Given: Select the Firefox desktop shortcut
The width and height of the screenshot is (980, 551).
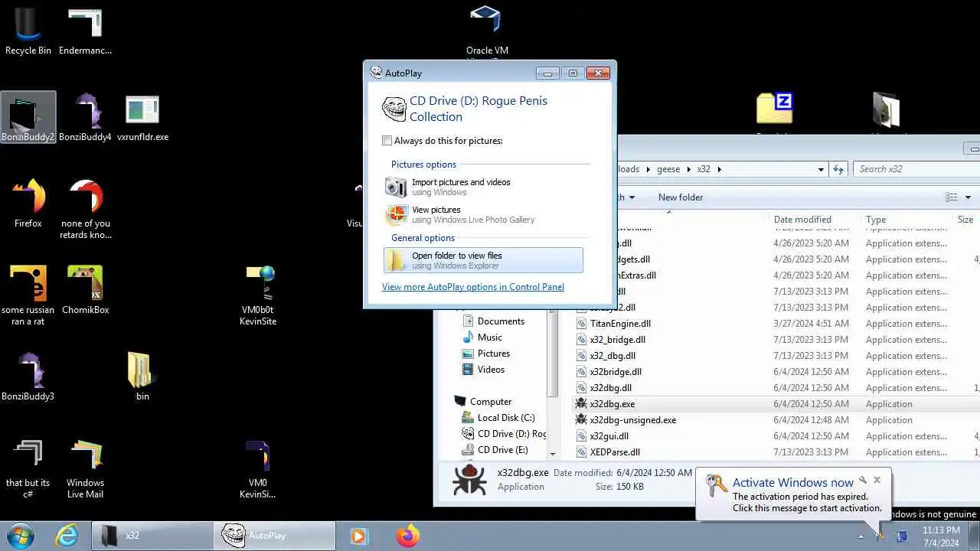Looking at the screenshot, I should point(28,204).
